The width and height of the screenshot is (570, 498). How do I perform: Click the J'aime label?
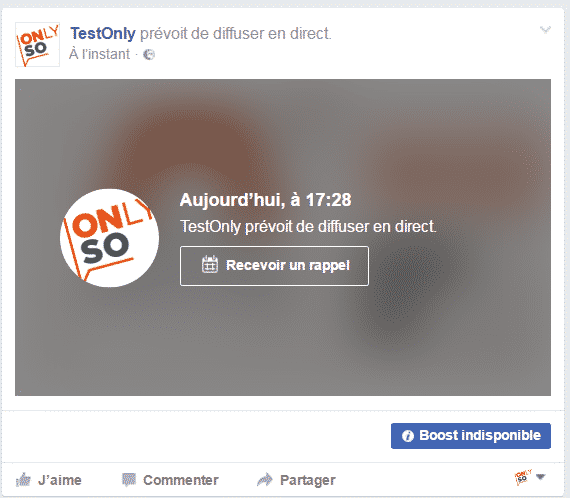pyautogui.click(x=60, y=480)
